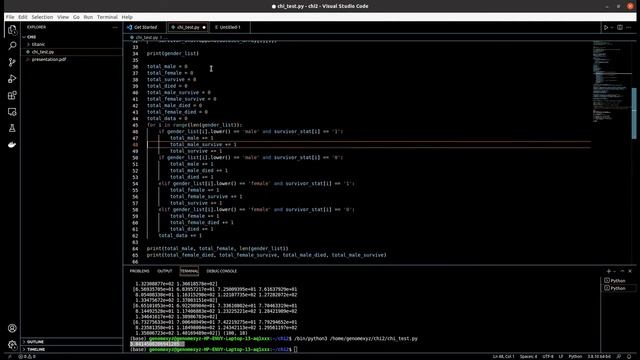Open the Run and Debug view
640x360 pixels.
(x=12, y=79)
